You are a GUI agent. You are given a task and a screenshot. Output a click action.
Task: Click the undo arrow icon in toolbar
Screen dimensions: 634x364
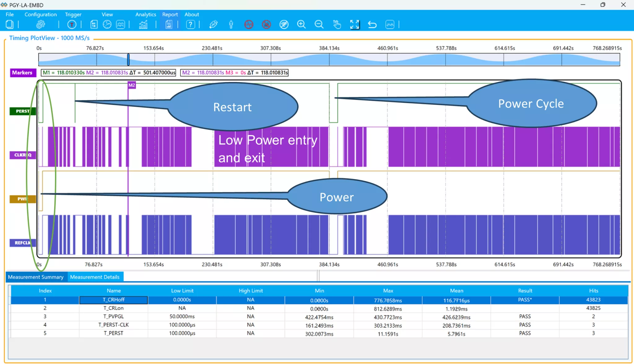coord(372,24)
